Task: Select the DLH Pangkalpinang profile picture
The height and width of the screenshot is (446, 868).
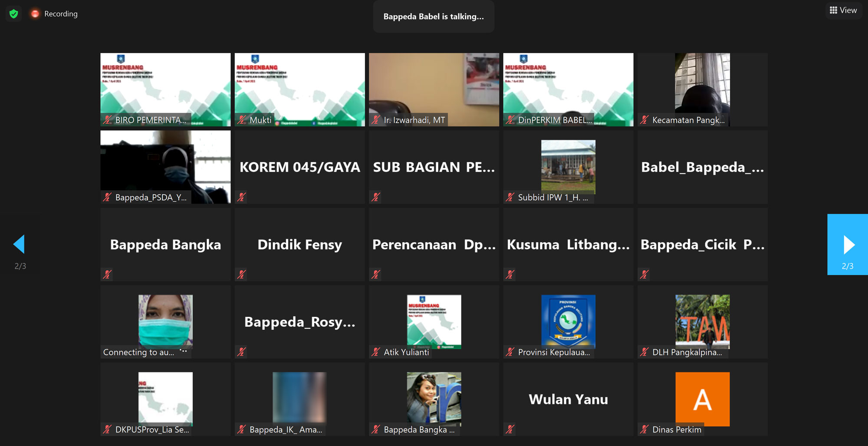Action: point(702,321)
